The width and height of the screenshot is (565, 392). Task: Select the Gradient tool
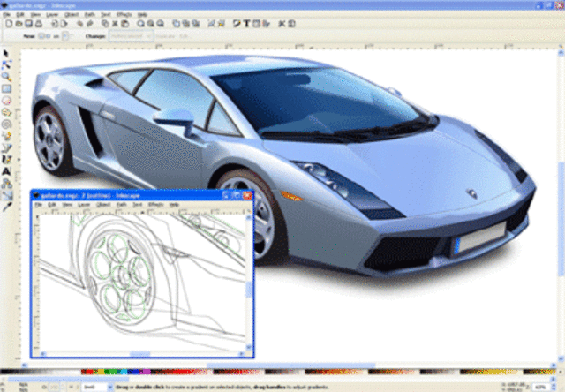click(x=6, y=195)
